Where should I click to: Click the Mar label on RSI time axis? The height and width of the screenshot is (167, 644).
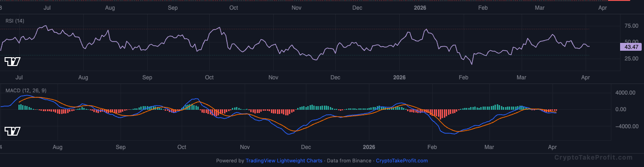coord(521,78)
